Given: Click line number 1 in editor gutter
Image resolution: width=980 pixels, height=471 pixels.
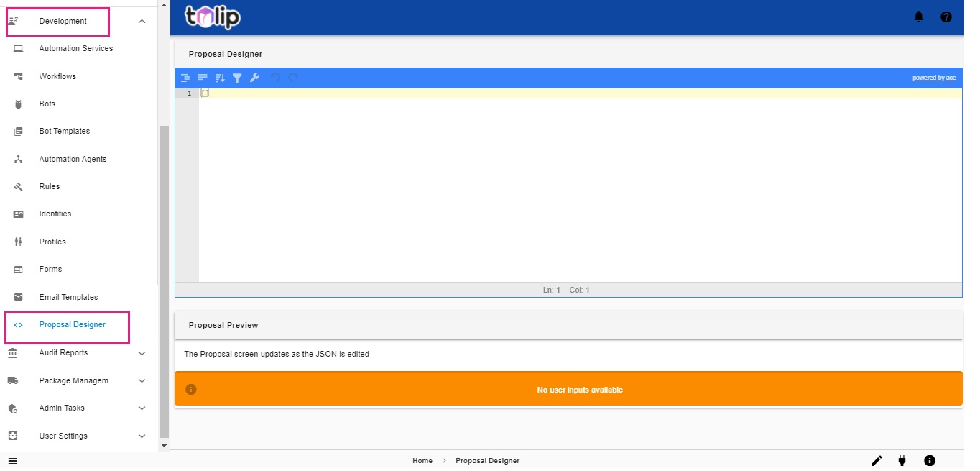Looking at the screenshot, I should 189,93.
